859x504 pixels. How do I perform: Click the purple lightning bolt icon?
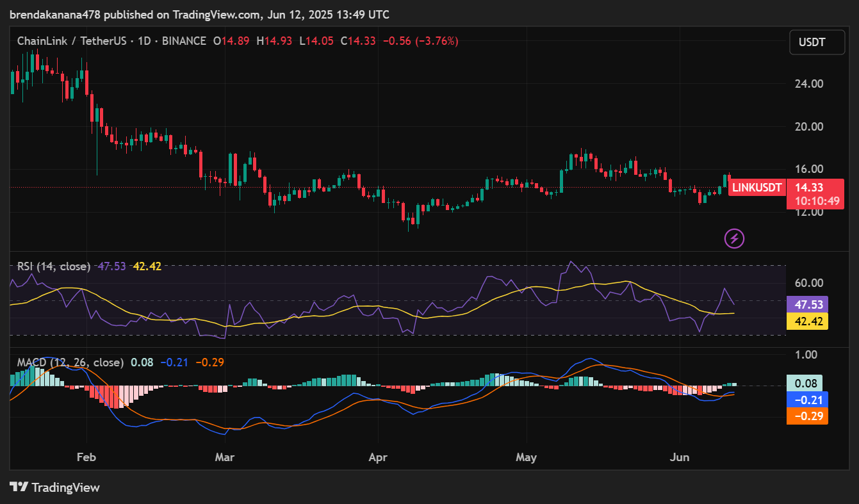734,239
